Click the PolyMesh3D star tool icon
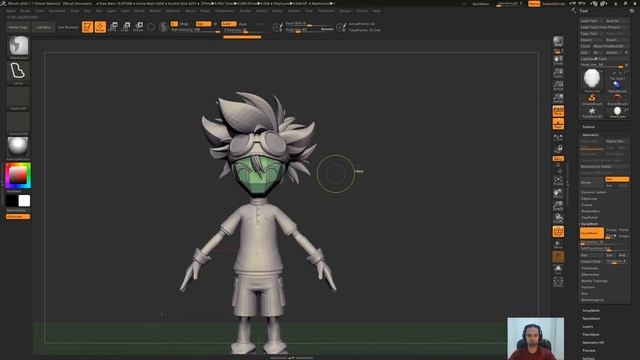Screen dimensions: 640x360 (591, 112)
